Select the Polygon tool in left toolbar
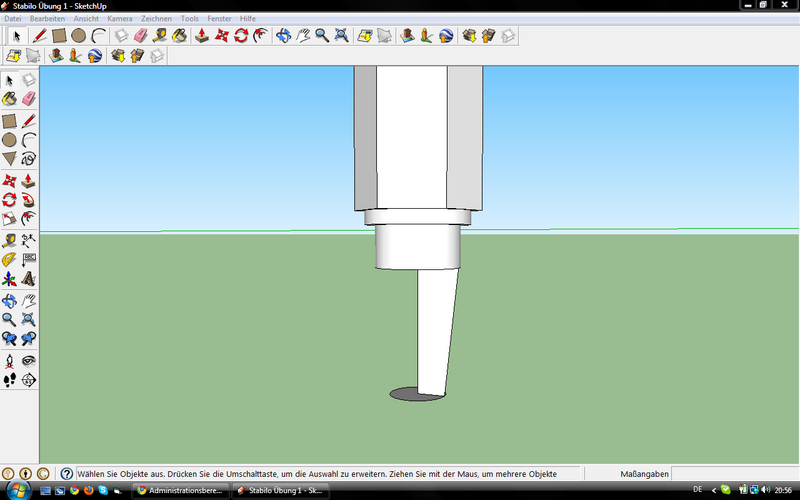 (x=9, y=158)
